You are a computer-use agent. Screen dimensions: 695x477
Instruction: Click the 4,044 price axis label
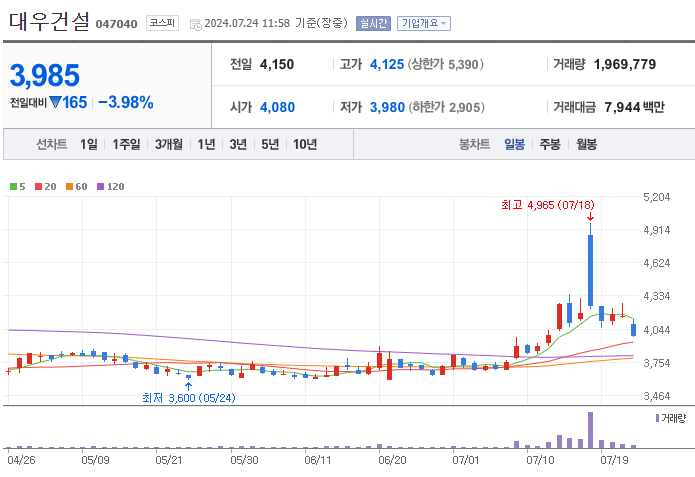point(657,330)
